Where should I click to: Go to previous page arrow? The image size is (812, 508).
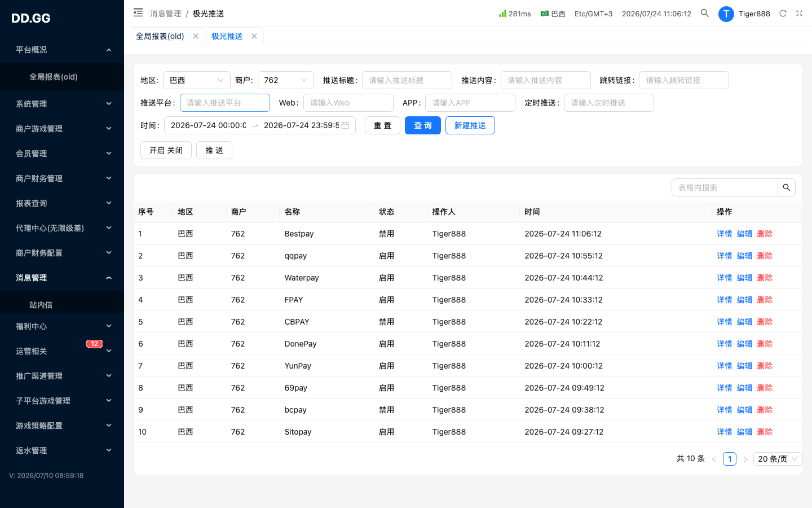click(x=714, y=459)
